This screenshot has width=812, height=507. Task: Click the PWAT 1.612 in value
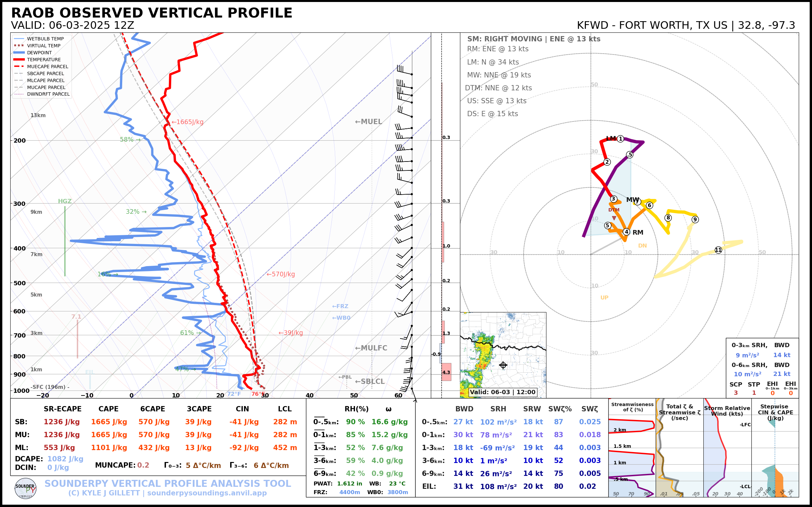(x=349, y=484)
